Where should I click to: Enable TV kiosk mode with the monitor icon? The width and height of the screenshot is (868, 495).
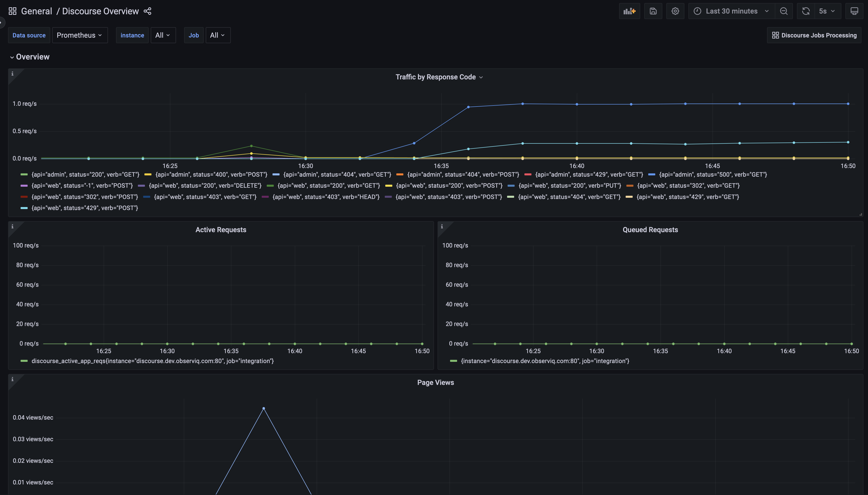854,11
